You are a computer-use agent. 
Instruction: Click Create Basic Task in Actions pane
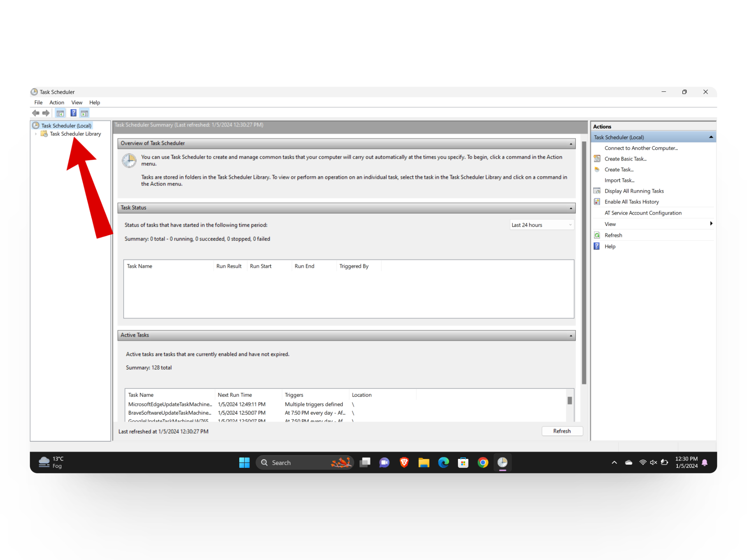pyautogui.click(x=625, y=159)
